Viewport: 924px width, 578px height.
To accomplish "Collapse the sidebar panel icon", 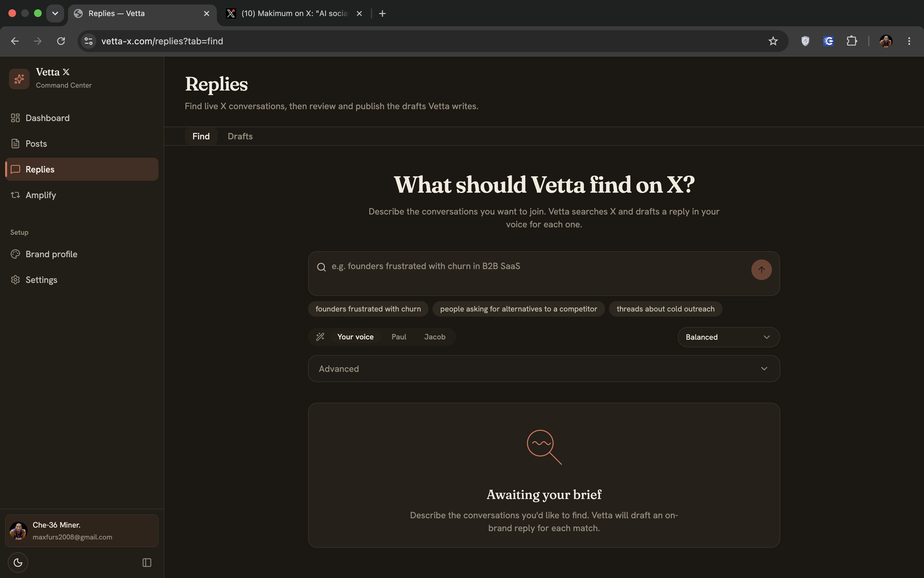I will tap(147, 562).
